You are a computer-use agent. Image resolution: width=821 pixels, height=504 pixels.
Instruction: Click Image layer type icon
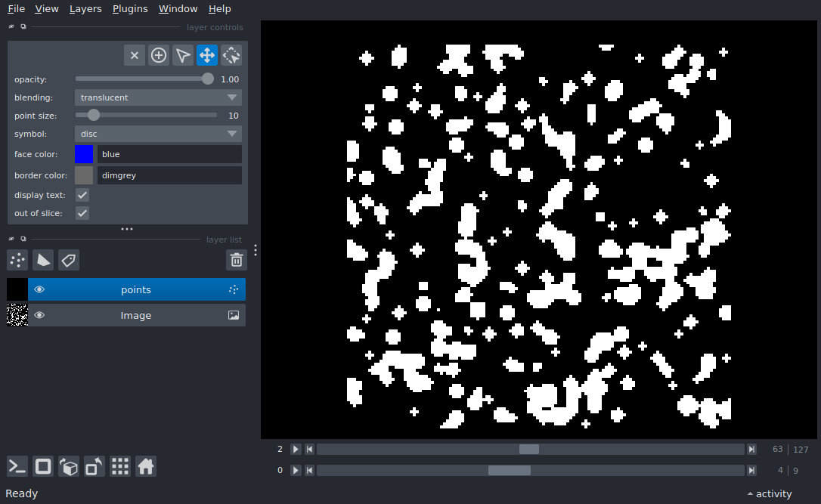click(234, 315)
